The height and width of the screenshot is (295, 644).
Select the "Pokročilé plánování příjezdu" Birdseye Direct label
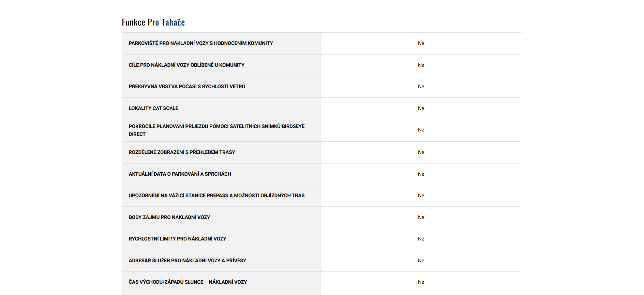click(x=216, y=130)
